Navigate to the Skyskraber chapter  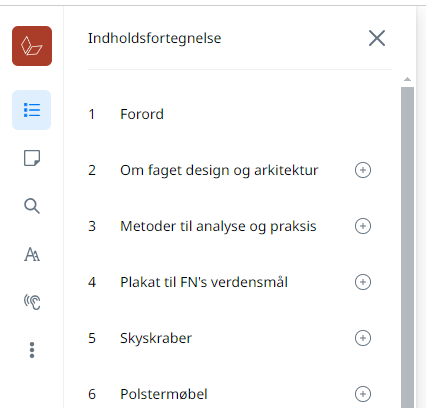tap(156, 338)
